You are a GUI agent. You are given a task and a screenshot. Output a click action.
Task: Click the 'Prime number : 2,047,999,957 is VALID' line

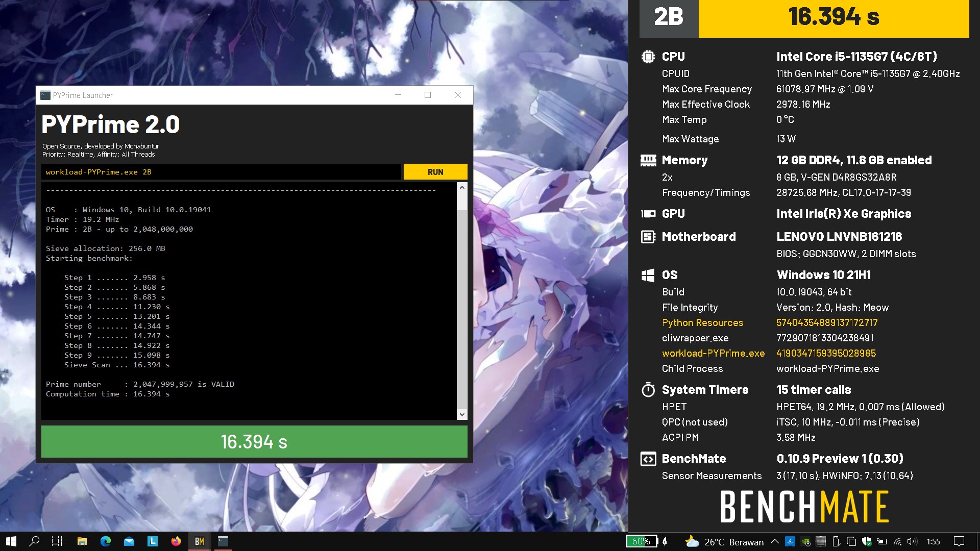click(140, 384)
